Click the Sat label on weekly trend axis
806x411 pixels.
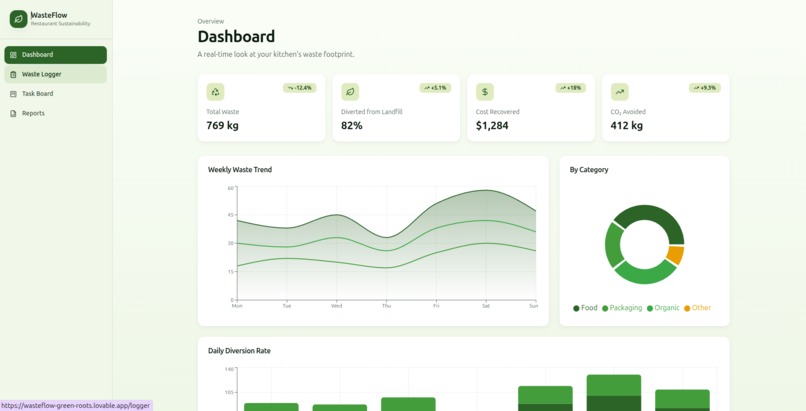pos(486,306)
